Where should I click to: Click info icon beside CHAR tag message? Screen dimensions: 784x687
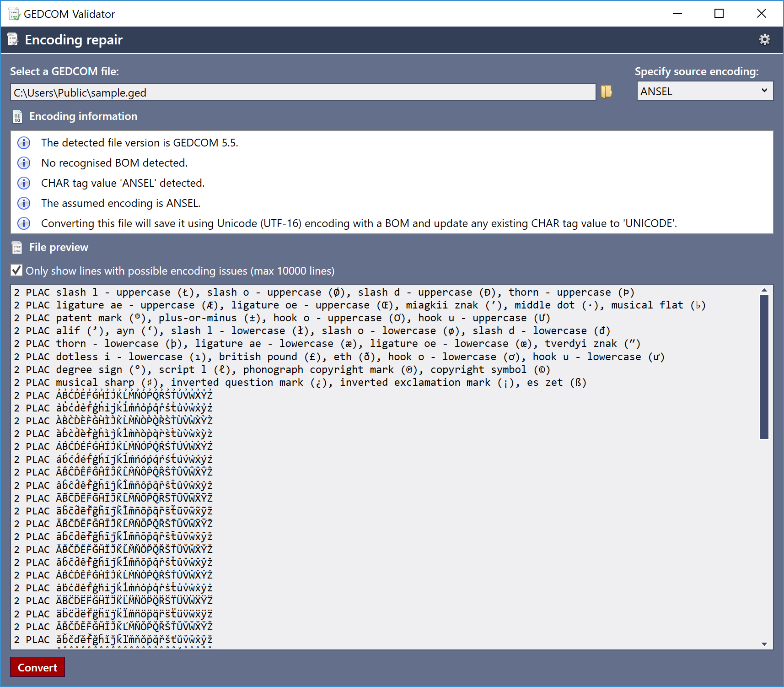(24, 183)
